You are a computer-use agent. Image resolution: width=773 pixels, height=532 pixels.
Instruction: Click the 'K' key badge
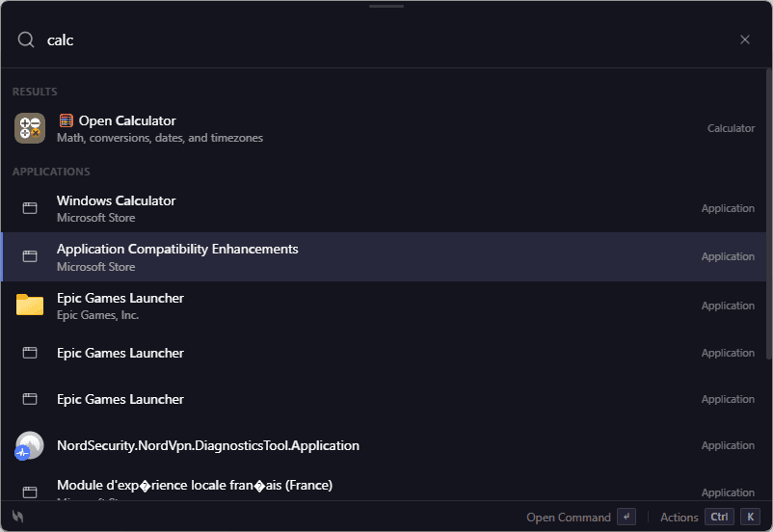[750, 517]
